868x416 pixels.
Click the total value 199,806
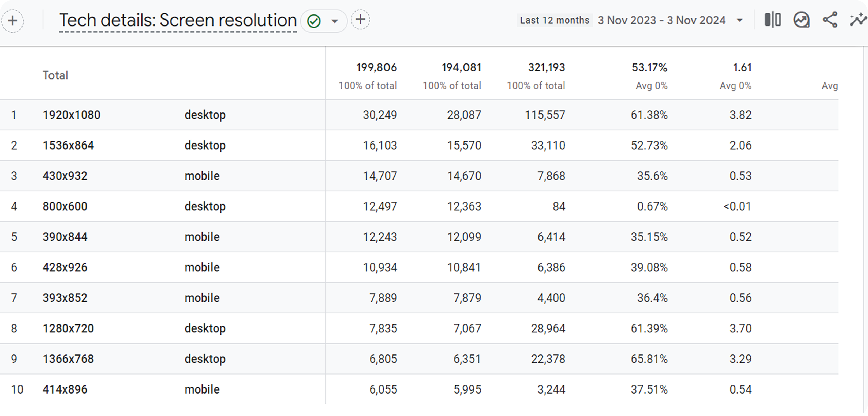(376, 67)
